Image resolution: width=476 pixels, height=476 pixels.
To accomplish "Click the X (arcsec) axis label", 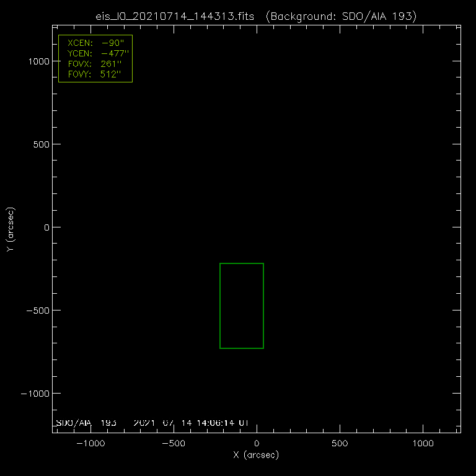I will click(x=256, y=455).
